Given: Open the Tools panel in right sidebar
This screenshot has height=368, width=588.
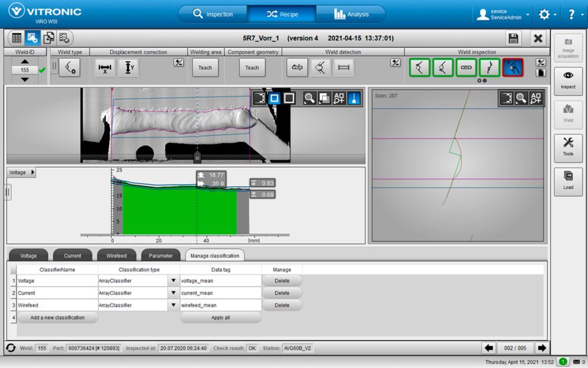Looking at the screenshot, I should pos(568,148).
